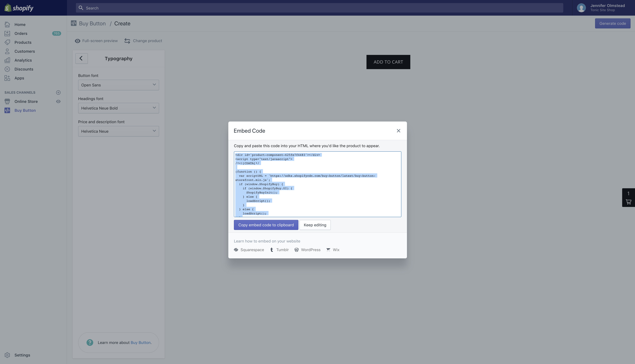Click the Discounts sidebar icon

tap(7, 69)
